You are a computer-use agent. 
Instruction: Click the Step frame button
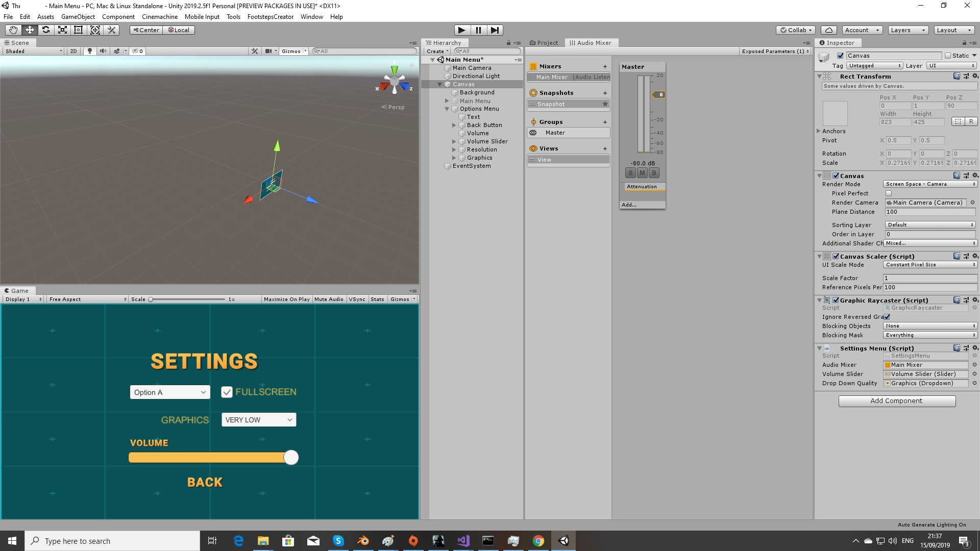pyautogui.click(x=495, y=30)
